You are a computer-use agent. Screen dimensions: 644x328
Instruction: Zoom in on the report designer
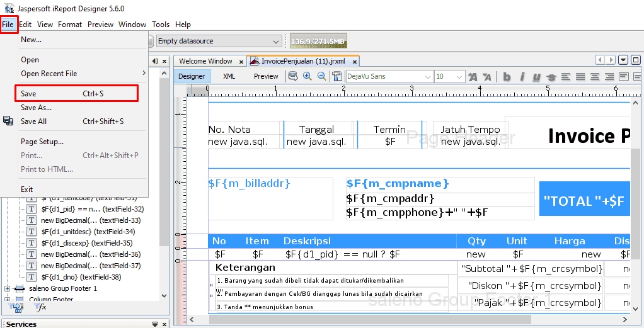click(308, 76)
